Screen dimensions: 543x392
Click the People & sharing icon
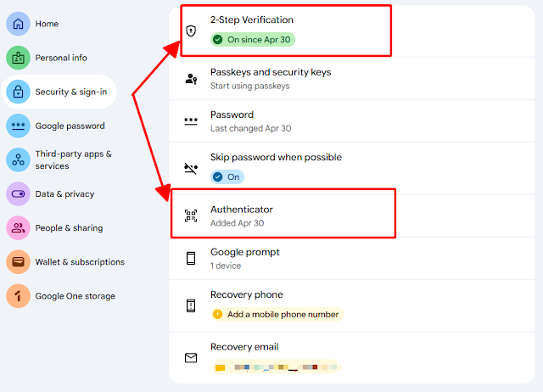point(18,228)
